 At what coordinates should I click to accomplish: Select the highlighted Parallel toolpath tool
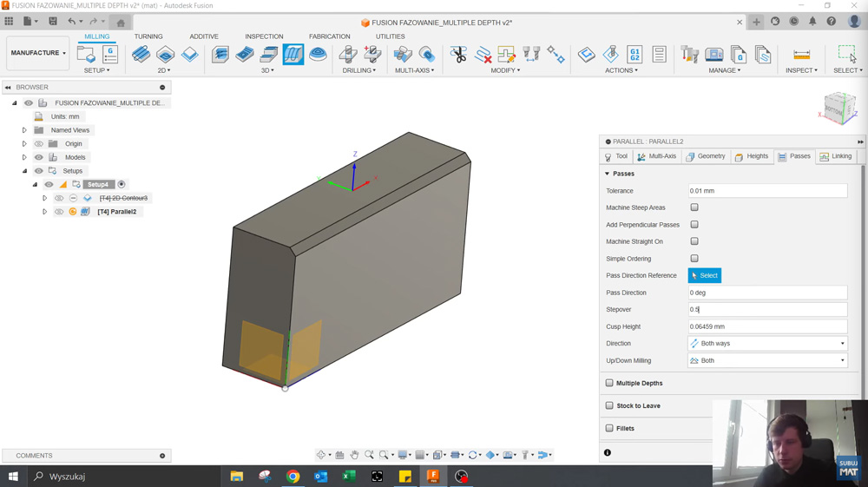(293, 54)
